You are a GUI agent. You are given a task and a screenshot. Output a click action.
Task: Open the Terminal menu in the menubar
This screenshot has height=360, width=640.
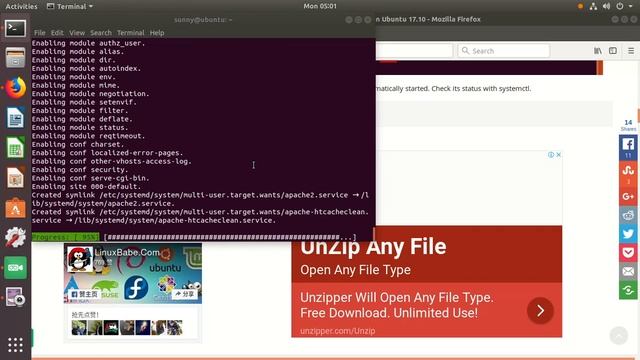point(131,33)
